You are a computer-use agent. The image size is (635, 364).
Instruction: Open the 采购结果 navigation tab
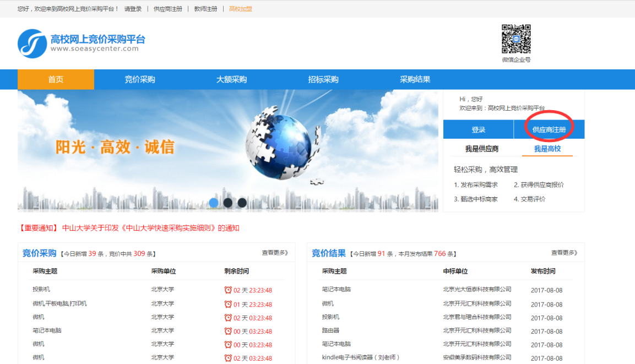click(415, 79)
